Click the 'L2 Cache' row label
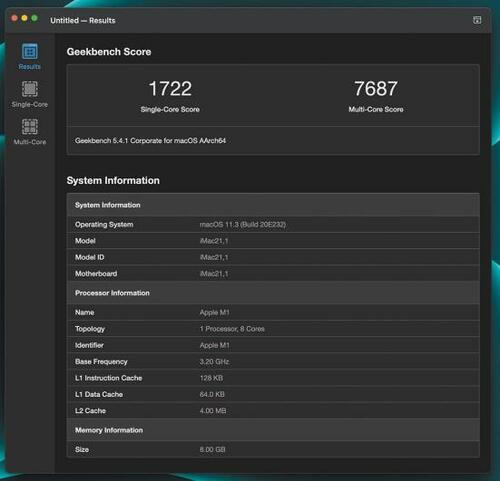The width and height of the screenshot is (500, 481). click(90, 411)
